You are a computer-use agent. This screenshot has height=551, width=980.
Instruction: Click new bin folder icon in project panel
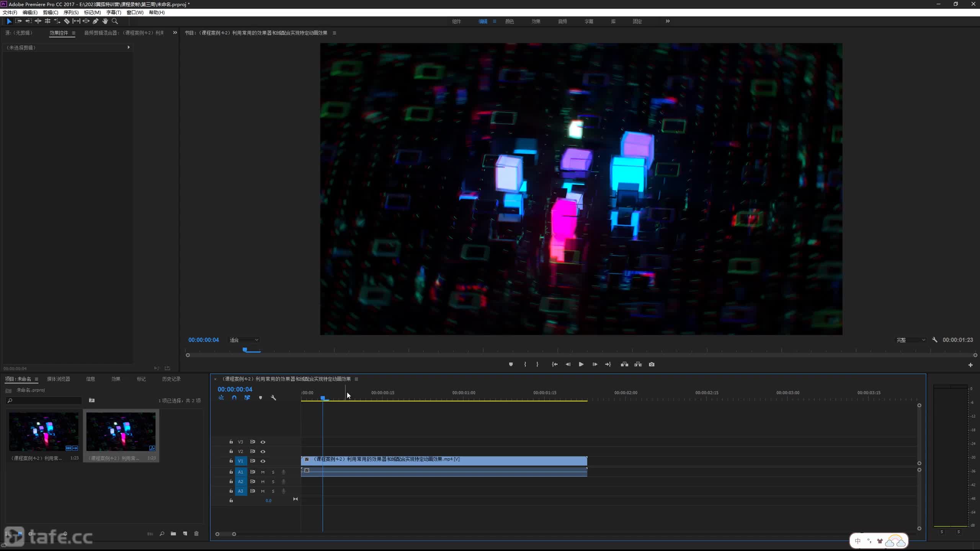173,533
